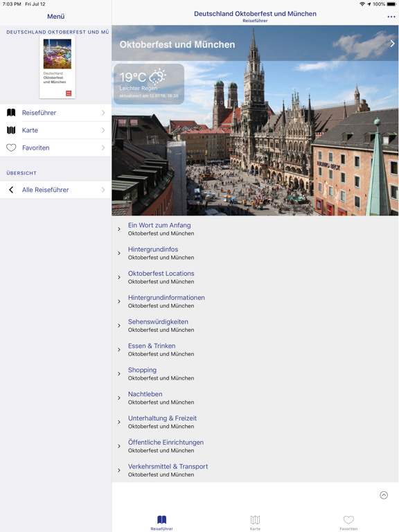Tap the banner's right arrow chevron
Image resolution: width=399 pixels, height=532 pixels.
392,44
